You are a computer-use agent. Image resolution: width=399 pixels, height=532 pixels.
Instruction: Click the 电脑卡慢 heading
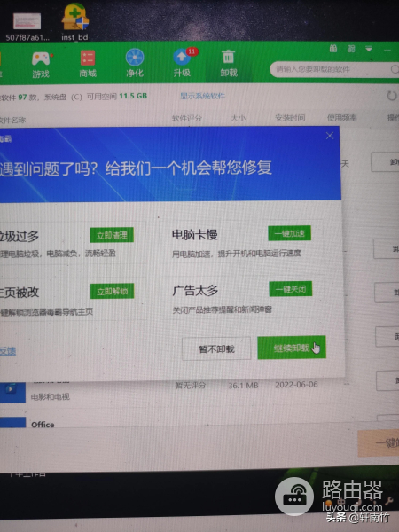[x=195, y=234]
